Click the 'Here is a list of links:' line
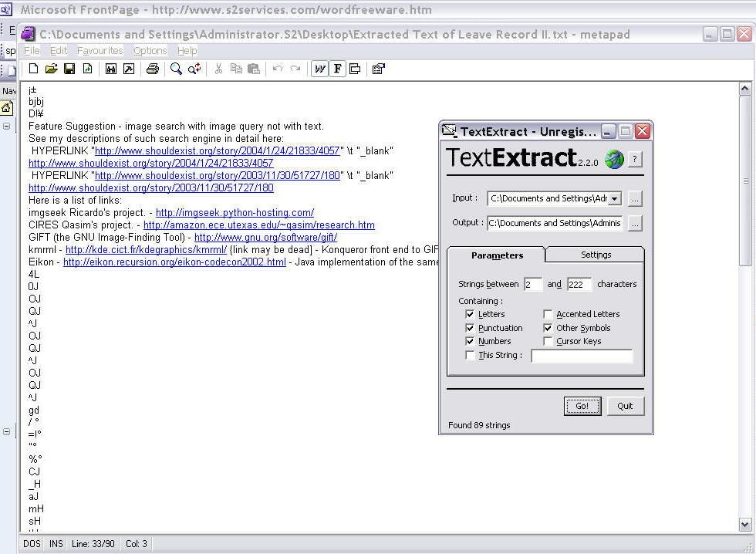Viewport: 756px width, 554px height. (76, 200)
